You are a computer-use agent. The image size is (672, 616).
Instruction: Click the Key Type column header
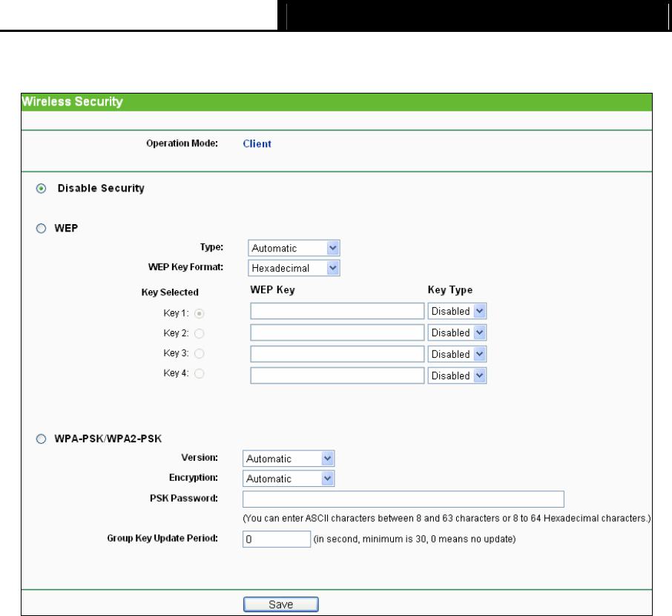click(x=450, y=290)
